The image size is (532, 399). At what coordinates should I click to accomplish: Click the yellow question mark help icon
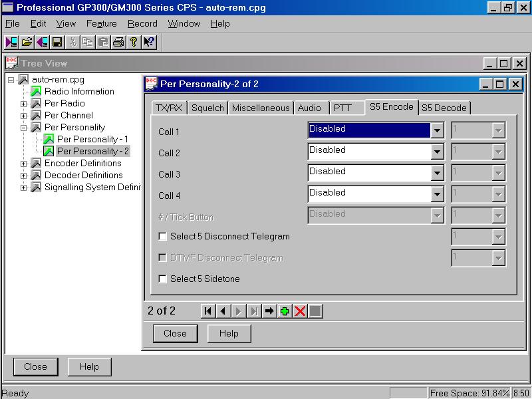click(134, 42)
